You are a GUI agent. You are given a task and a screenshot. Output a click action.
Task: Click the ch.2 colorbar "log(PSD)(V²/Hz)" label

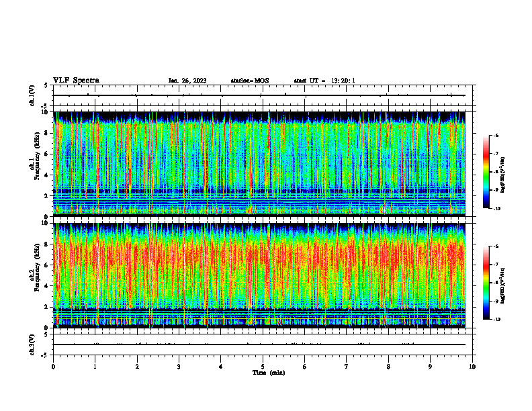coord(503,285)
